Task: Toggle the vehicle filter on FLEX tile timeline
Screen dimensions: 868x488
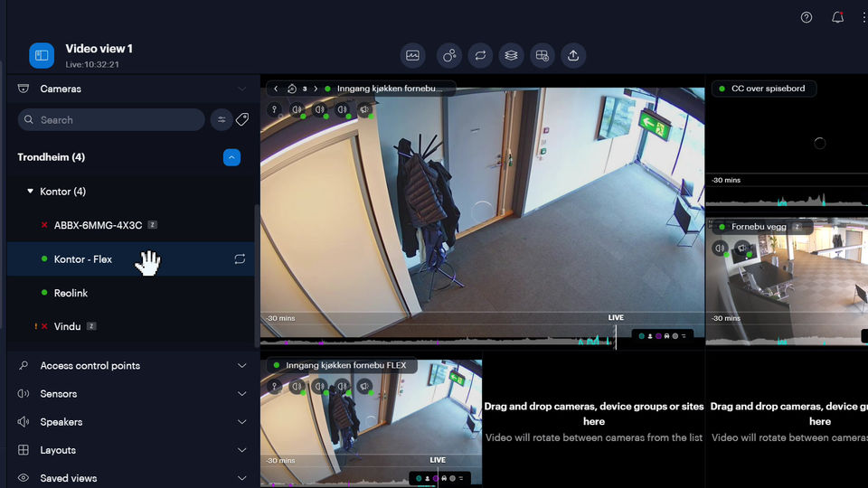Action: tap(444, 478)
